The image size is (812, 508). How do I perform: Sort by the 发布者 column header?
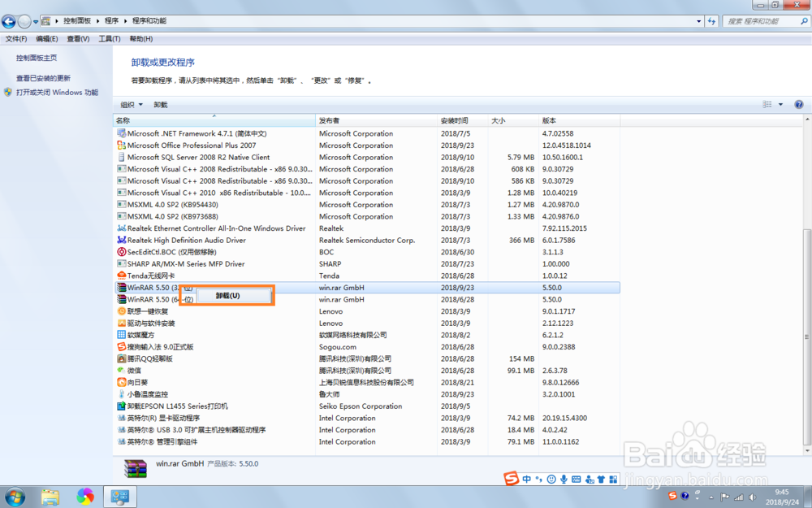click(376, 120)
